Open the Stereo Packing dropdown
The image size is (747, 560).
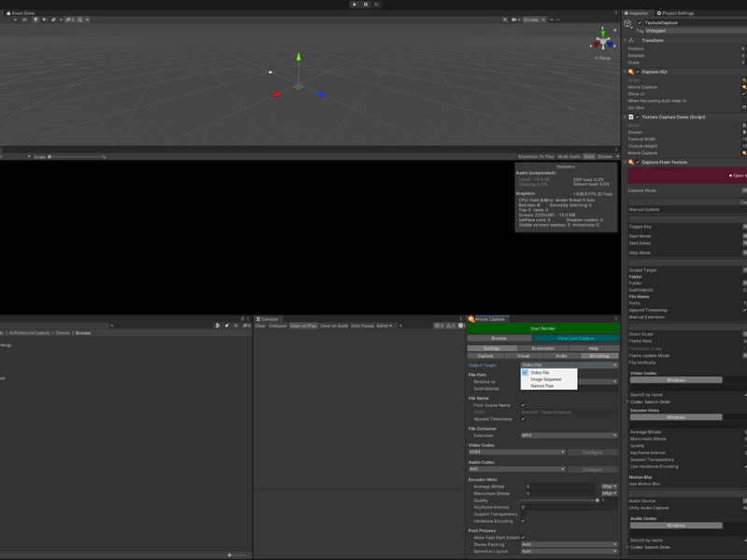(570, 544)
